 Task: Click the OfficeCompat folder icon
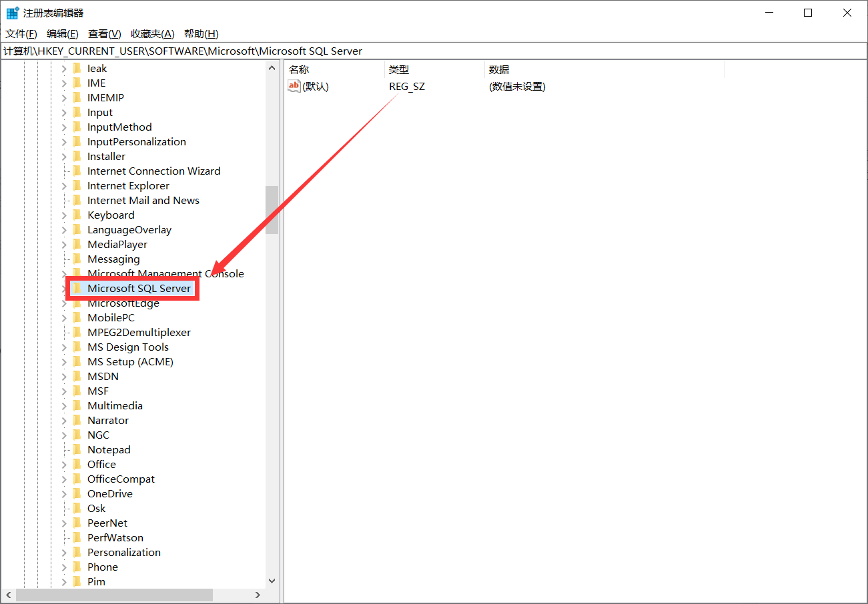click(x=77, y=479)
